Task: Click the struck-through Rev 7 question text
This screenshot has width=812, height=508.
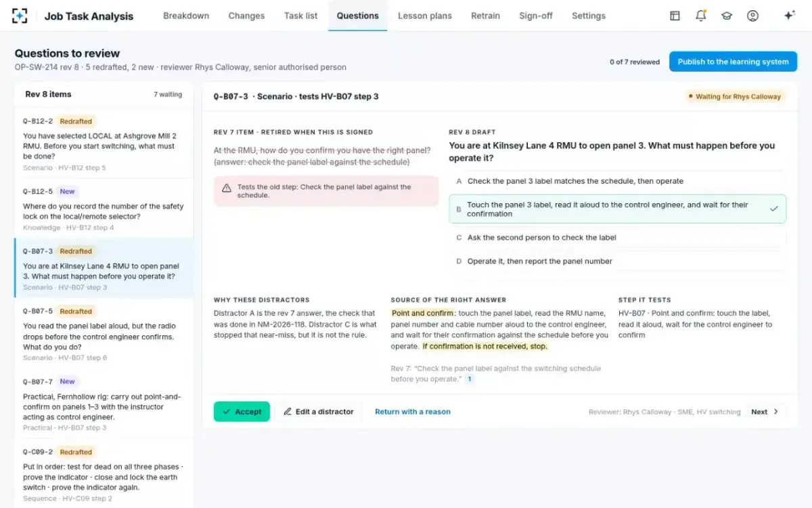Action: [x=322, y=156]
